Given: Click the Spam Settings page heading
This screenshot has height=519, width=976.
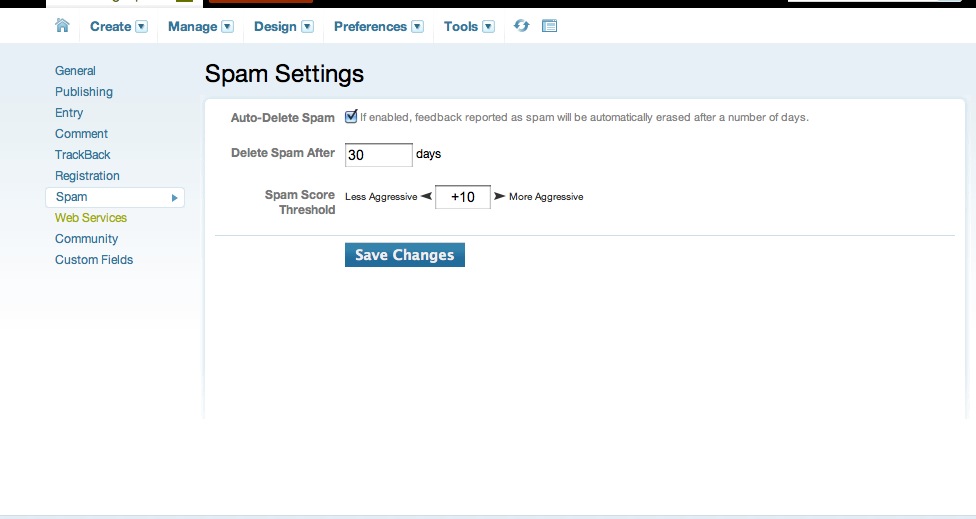Looking at the screenshot, I should click(x=284, y=74).
